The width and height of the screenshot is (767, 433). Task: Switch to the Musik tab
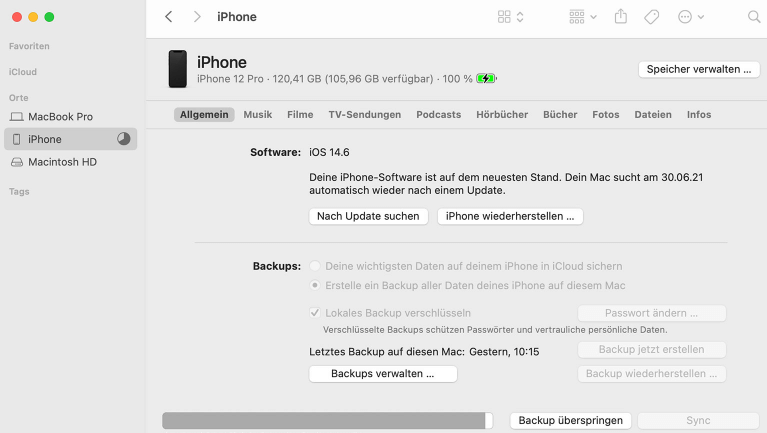pos(257,114)
